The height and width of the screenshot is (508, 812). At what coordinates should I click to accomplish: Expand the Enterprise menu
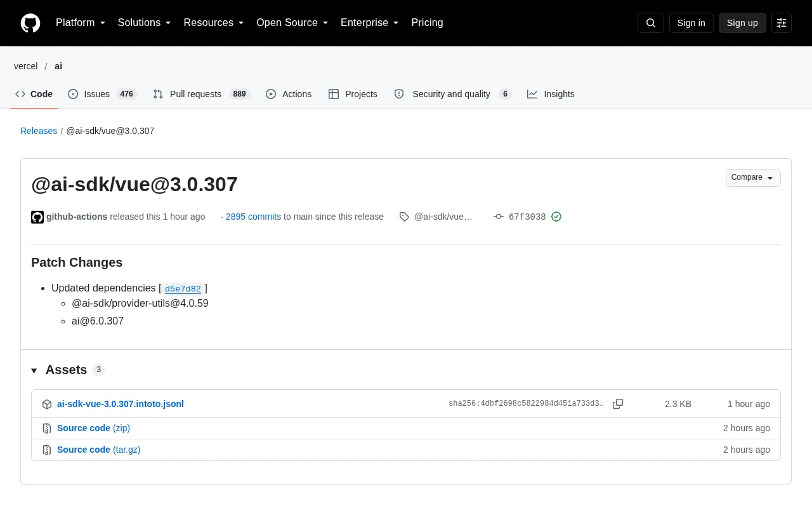[370, 23]
